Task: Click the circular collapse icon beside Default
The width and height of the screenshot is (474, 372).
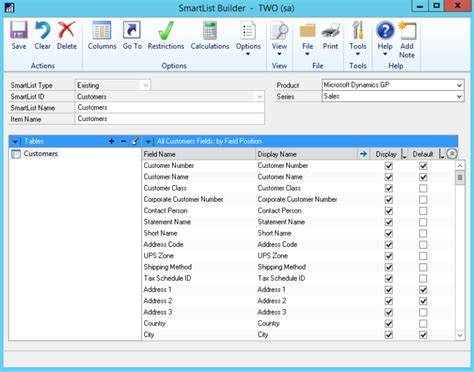Action: click(452, 154)
